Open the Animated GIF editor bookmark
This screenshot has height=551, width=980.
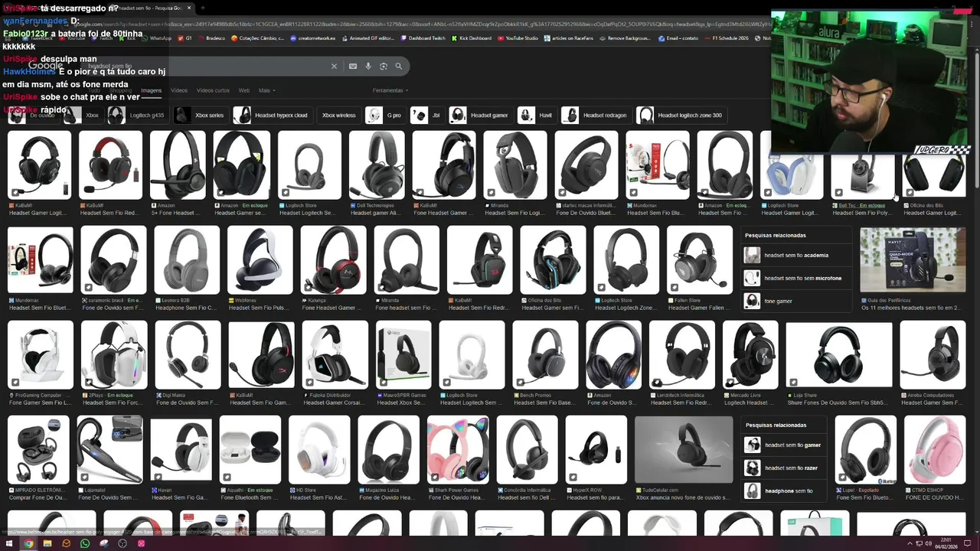pyautogui.click(x=368, y=38)
